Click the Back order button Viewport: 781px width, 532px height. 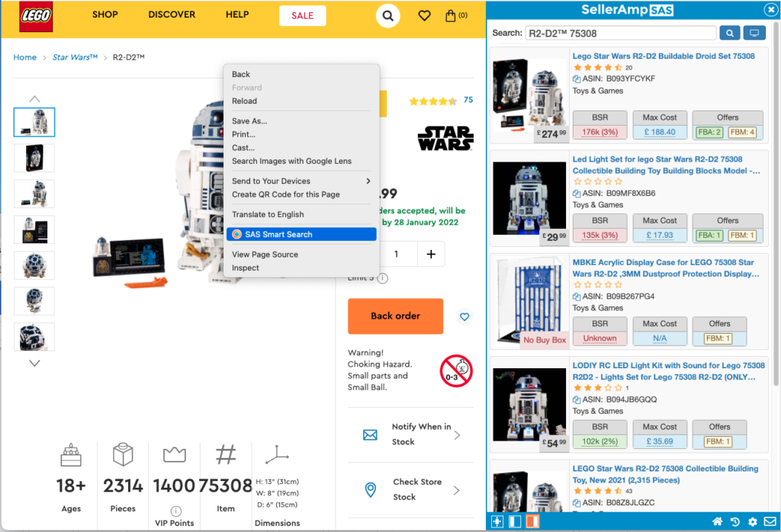click(x=396, y=316)
